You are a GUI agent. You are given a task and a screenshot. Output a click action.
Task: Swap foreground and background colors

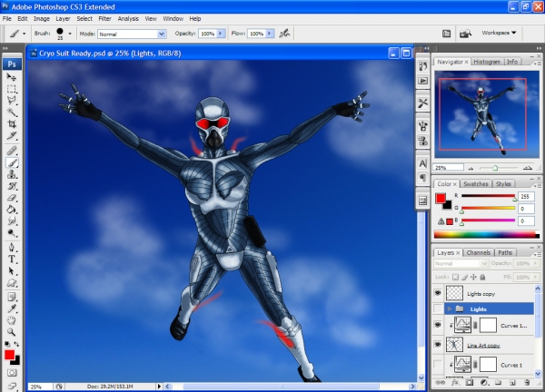[x=16, y=344]
